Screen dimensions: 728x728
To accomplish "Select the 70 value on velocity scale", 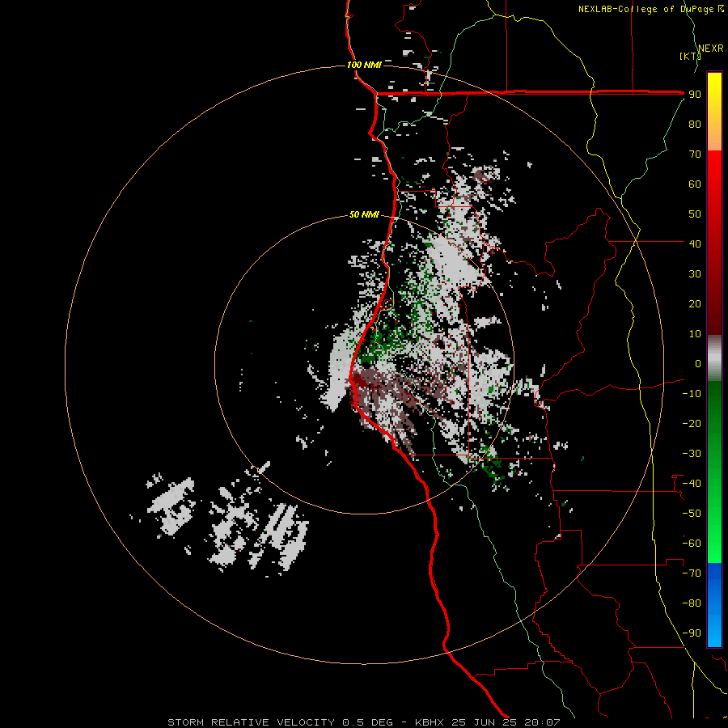I will pos(695,154).
